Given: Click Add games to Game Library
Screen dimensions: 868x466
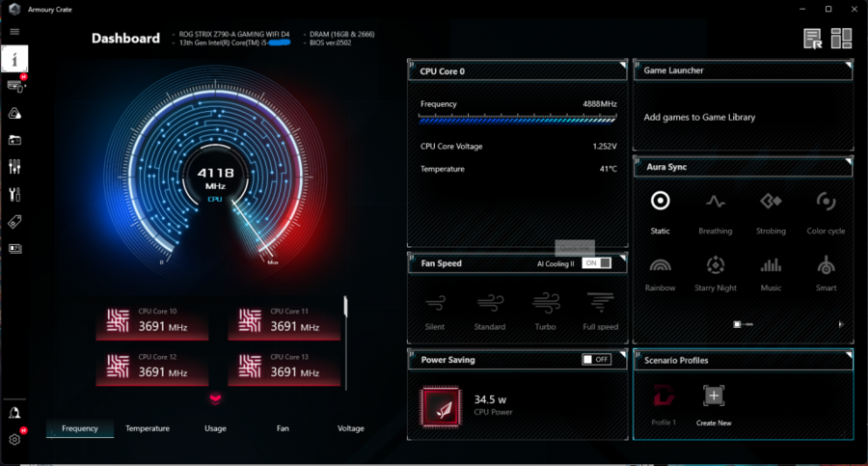Looking at the screenshot, I should click(699, 118).
